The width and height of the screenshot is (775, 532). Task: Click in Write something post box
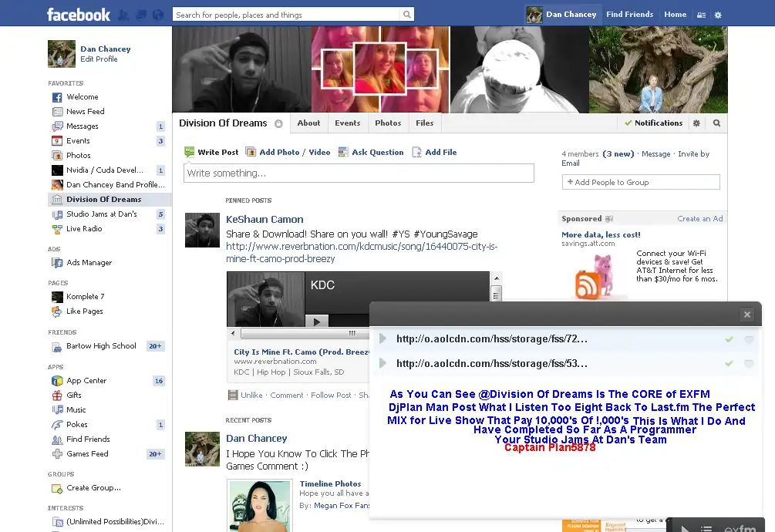(x=359, y=173)
